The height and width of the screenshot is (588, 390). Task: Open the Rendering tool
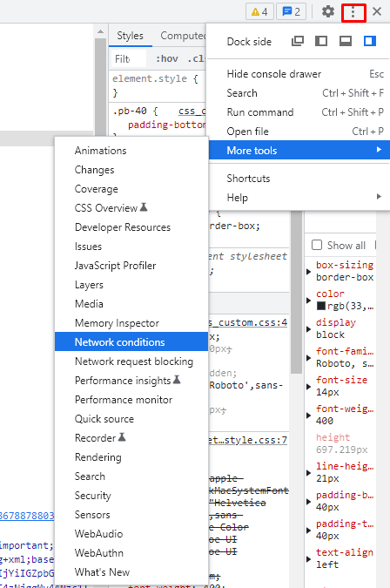[x=131, y=457]
